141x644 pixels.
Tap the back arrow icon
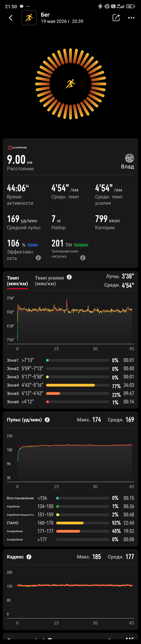[x=11, y=18]
